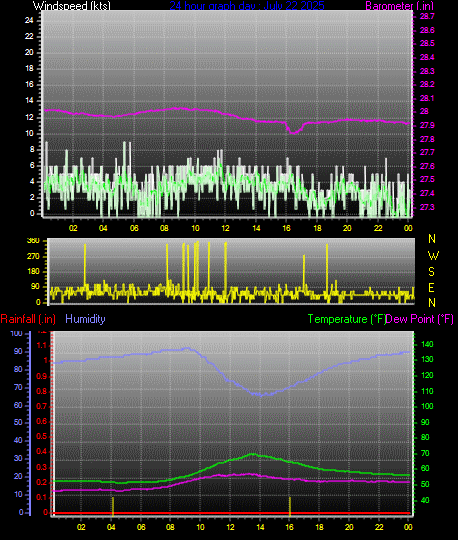Click the W compass letter beside direction graph
The image size is (458, 540).
coord(433,256)
